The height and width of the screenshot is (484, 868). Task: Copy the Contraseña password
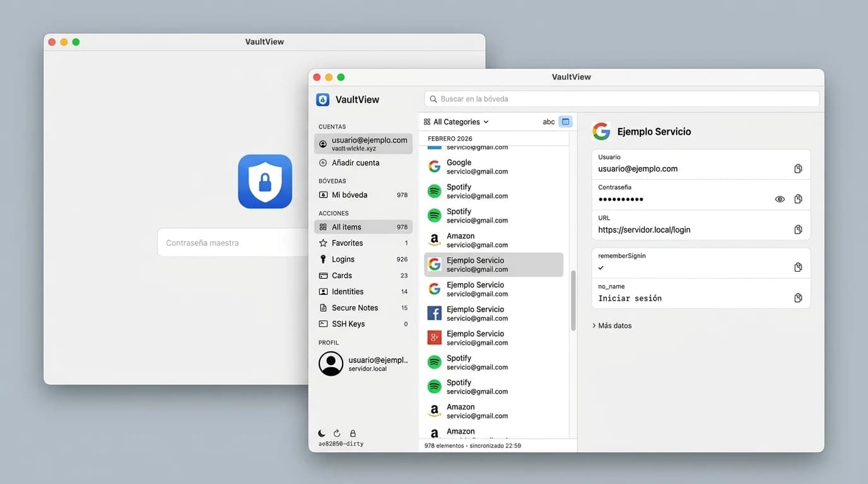798,199
